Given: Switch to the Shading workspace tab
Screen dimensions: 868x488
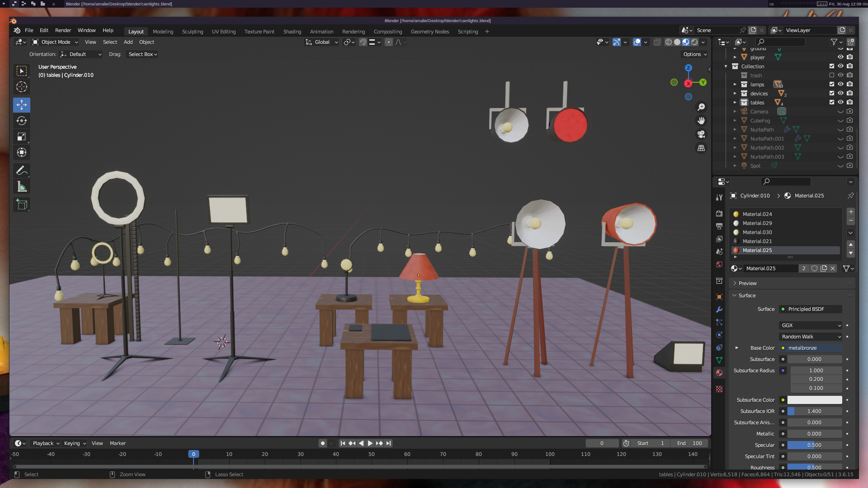Looking at the screenshot, I should click(x=292, y=32).
